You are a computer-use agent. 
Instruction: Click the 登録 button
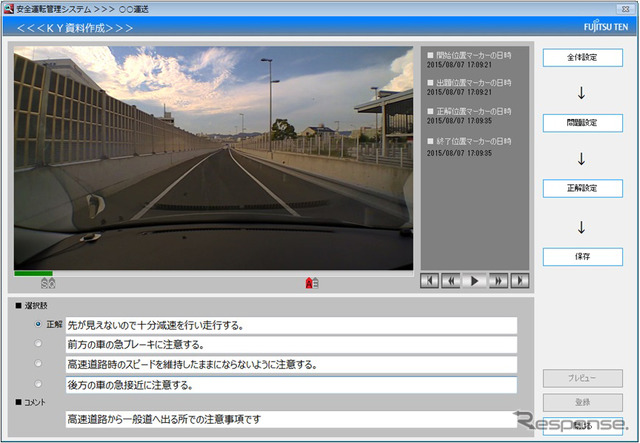coord(582,403)
